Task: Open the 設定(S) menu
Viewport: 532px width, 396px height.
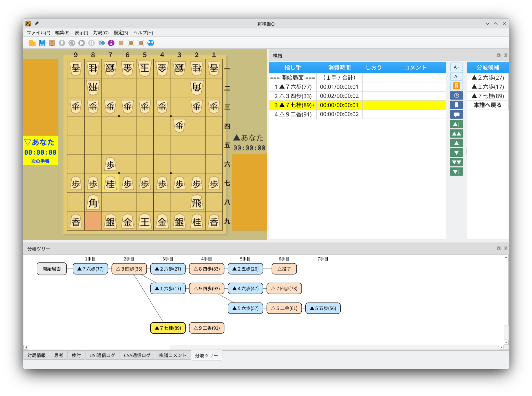Action: point(121,33)
